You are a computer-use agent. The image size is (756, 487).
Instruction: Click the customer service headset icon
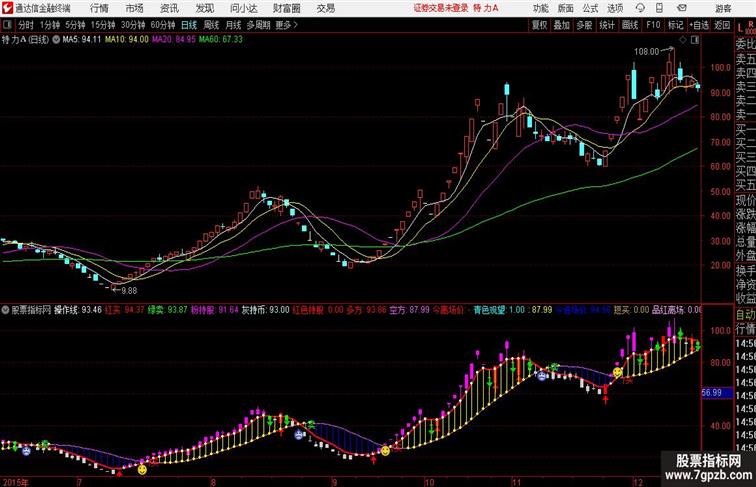640,8
